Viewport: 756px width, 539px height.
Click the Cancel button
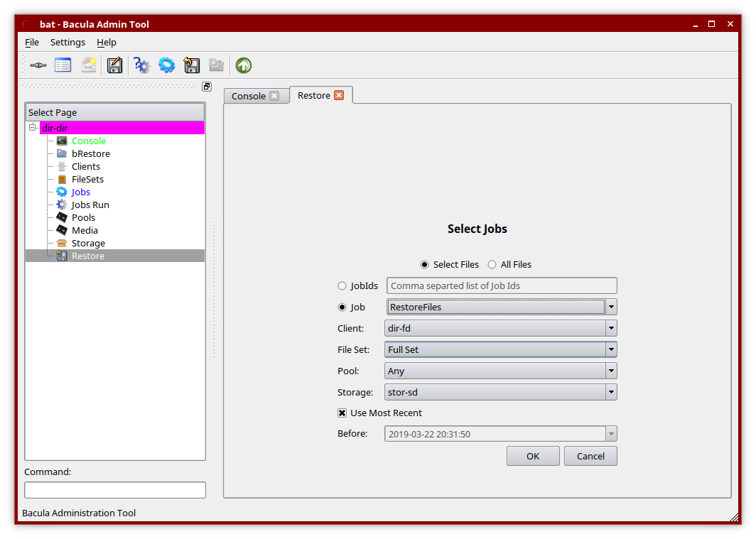590,456
